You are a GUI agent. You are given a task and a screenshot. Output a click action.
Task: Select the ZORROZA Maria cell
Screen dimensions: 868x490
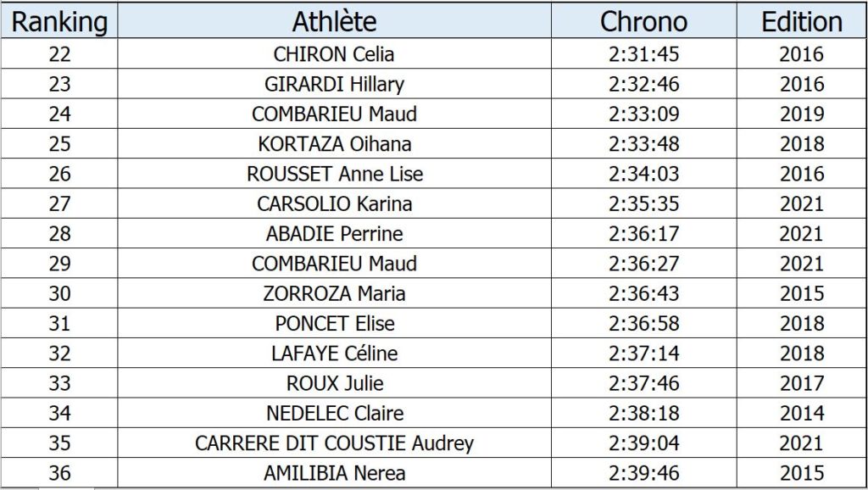[x=334, y=292]
